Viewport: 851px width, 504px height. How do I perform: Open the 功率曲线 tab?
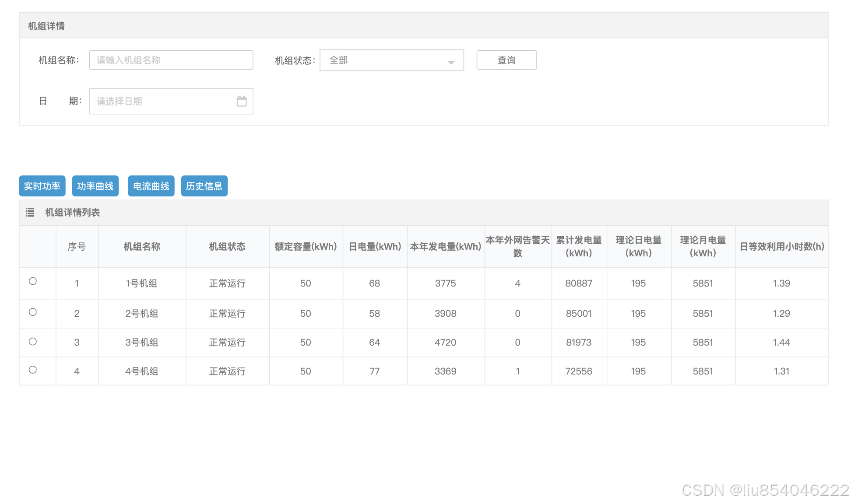[x=95, y=186]
